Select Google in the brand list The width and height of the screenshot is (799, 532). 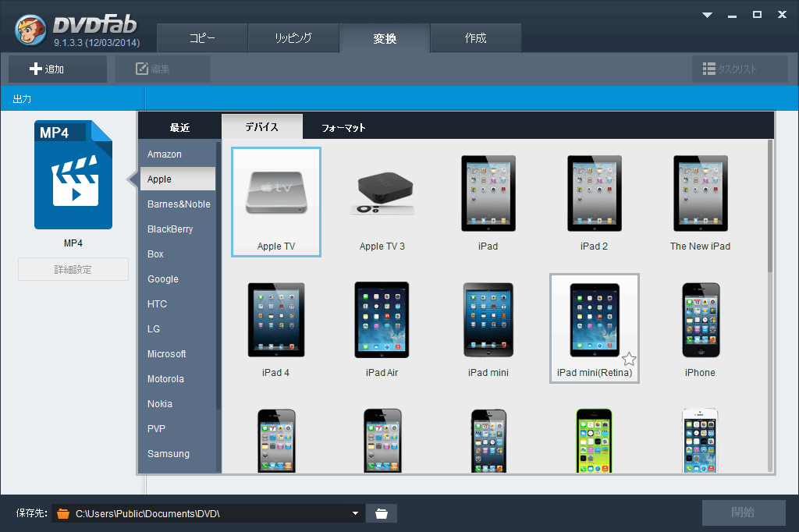tap(178, 278)
